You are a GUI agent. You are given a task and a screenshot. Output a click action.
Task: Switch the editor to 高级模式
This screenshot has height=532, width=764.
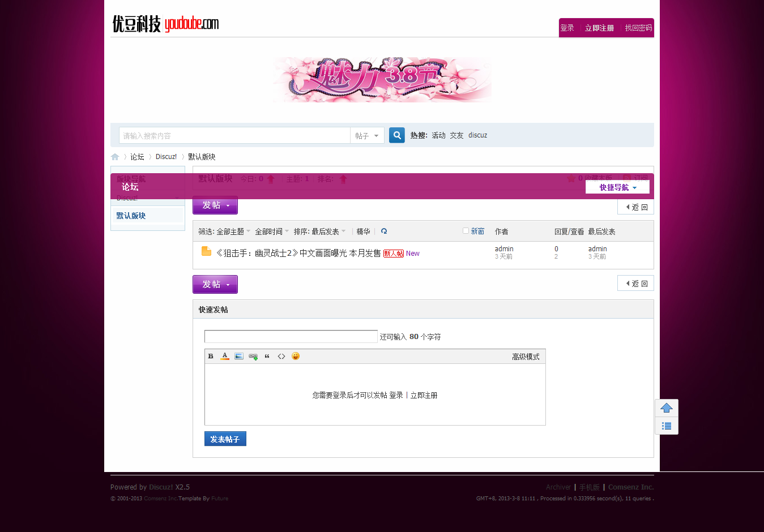[526, 357]
